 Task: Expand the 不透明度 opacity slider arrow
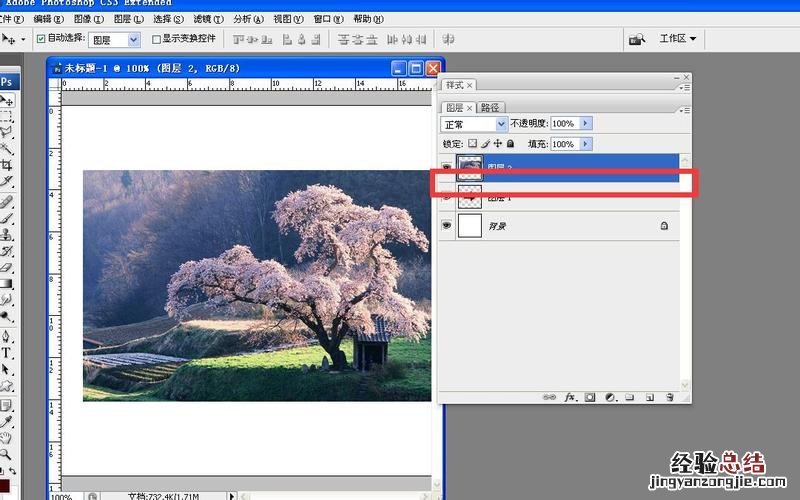point(586,124)
